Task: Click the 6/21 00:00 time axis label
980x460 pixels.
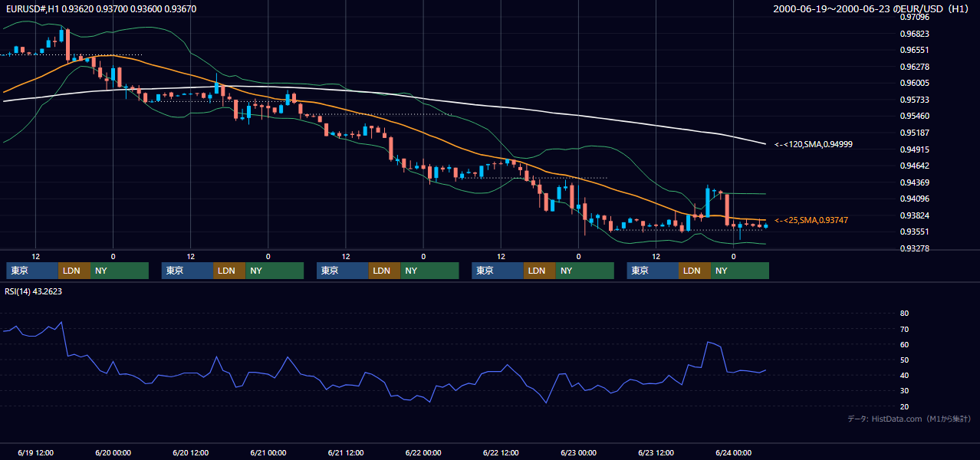Action: click(x=268, y=452)
